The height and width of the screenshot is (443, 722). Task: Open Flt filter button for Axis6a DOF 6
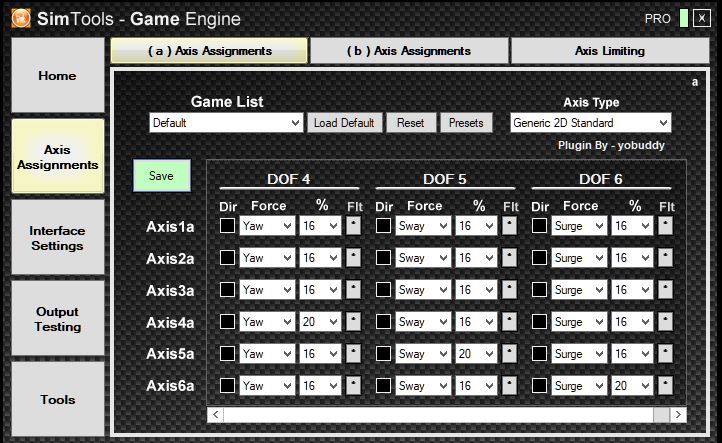[665, 385]
